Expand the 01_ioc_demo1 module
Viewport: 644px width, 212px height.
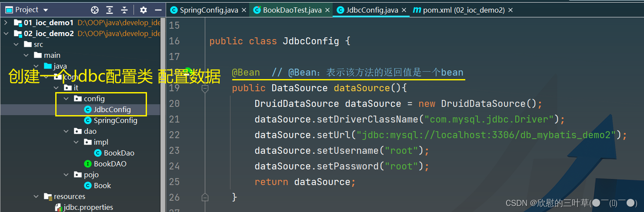[6, 23]
